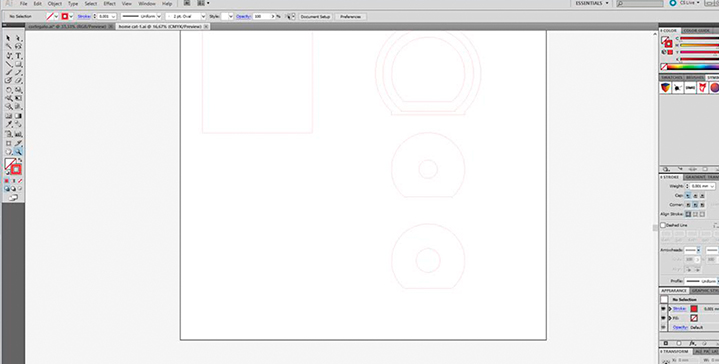
Task: Open Weight dropdown in Stroke panel
Action: click(712, 186)
